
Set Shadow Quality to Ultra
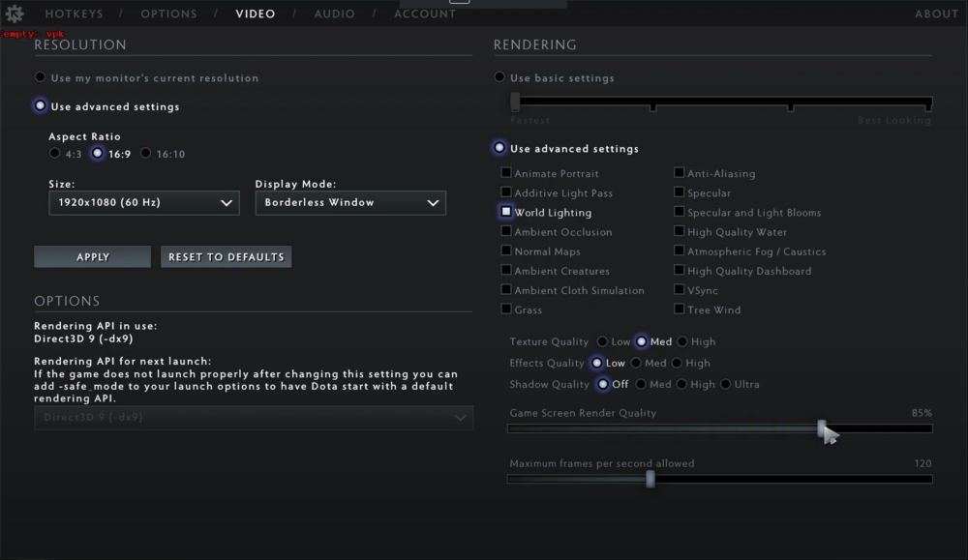click(726, 384)
